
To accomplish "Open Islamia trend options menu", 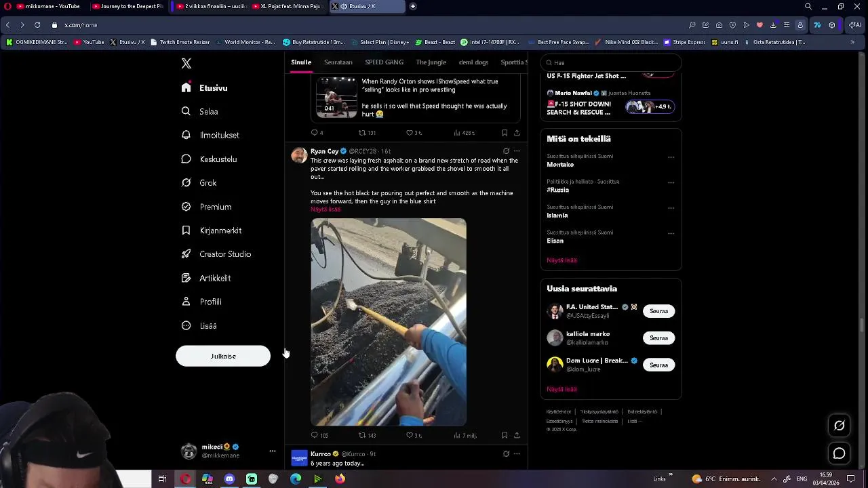I will (x=671, y=208).
